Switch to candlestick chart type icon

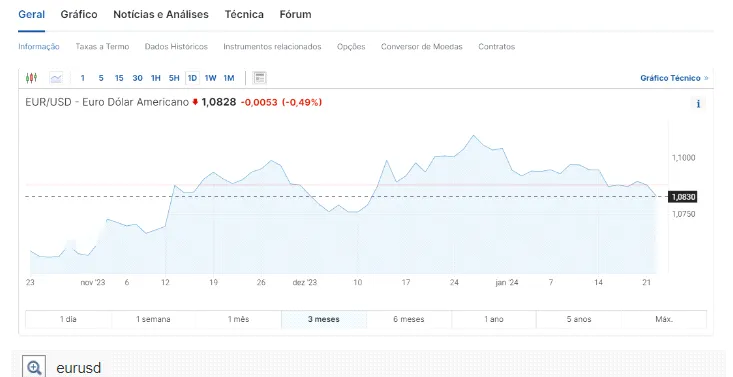point(31,78)
